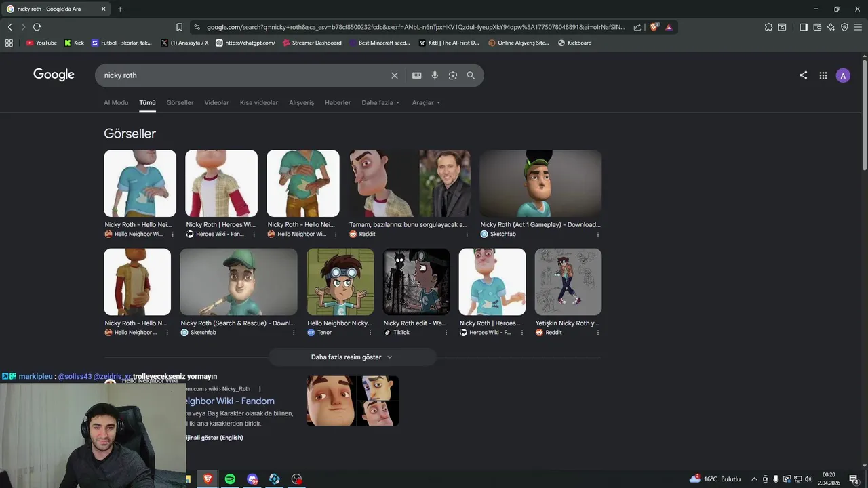Open the YouTube bookmark
The width and height of the screenshot is (868, 488).
coord(41,43)
